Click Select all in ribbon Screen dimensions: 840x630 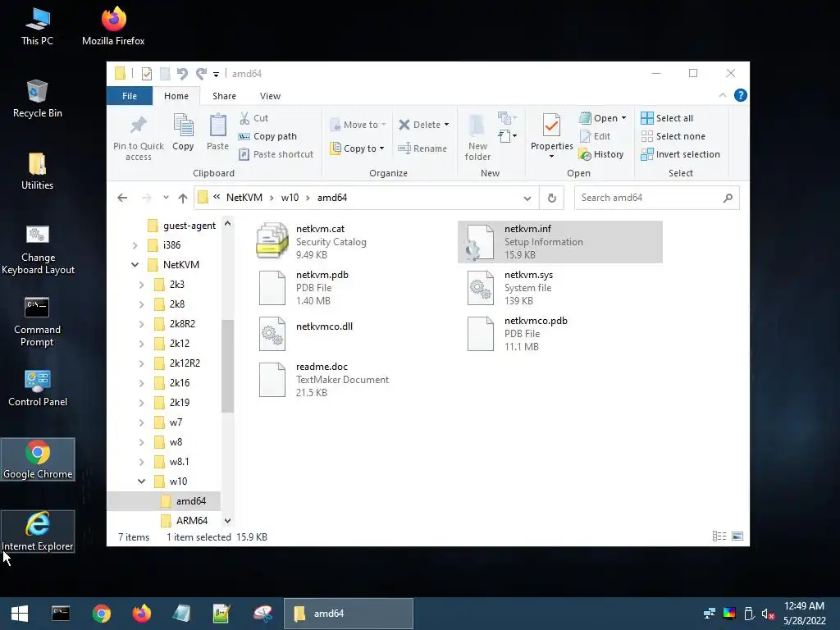pyautogui.click(x=667, y=118)
